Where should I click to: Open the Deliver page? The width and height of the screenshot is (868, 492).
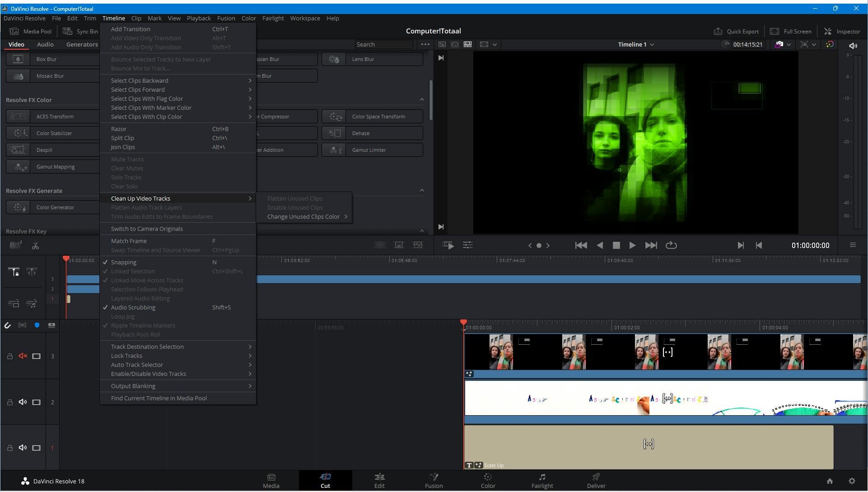click(x=596, y=481)
